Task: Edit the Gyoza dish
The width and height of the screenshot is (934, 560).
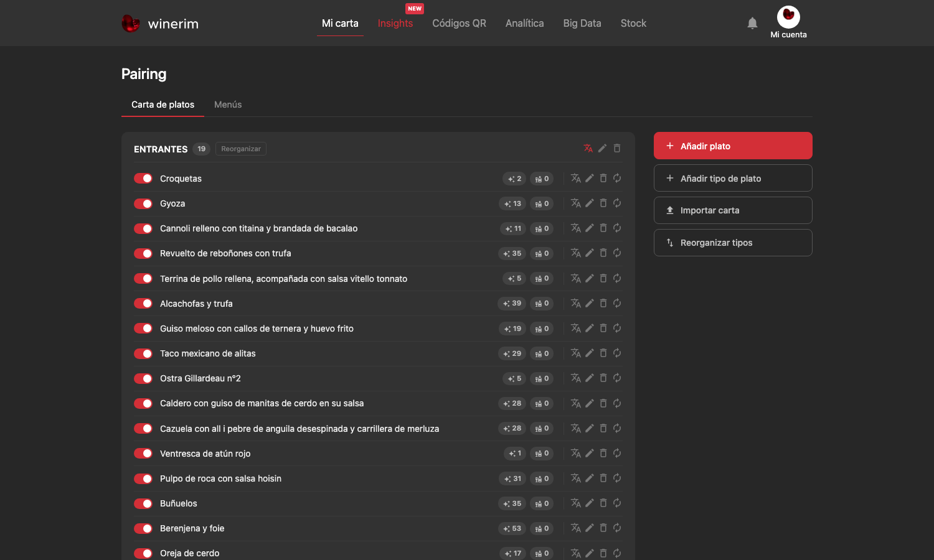Action: click(x=590, y=203)
